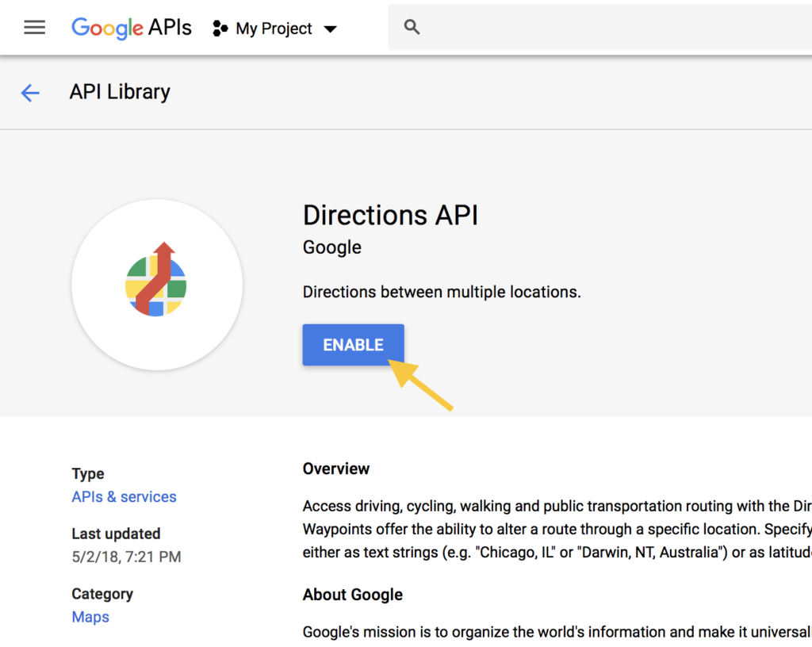Click the hamburger icon to open sidebar

click(x=34, y=27)
